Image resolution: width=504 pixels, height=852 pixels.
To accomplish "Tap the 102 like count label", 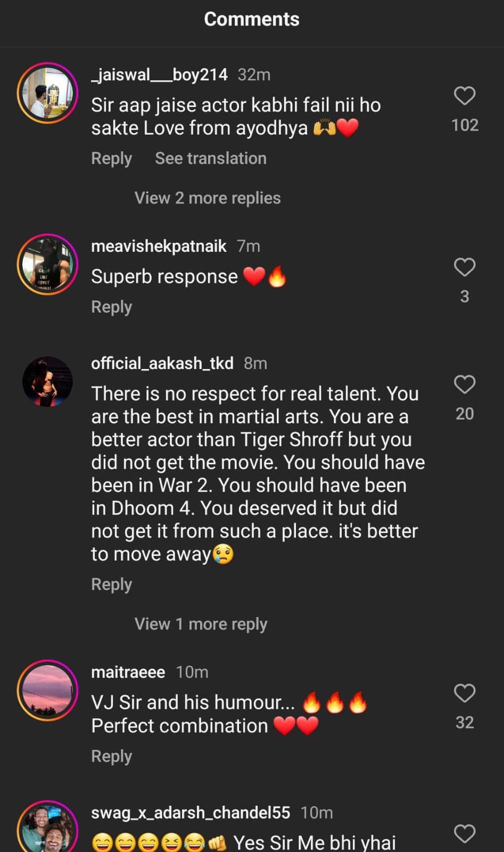I will click(x=465, y=125).
